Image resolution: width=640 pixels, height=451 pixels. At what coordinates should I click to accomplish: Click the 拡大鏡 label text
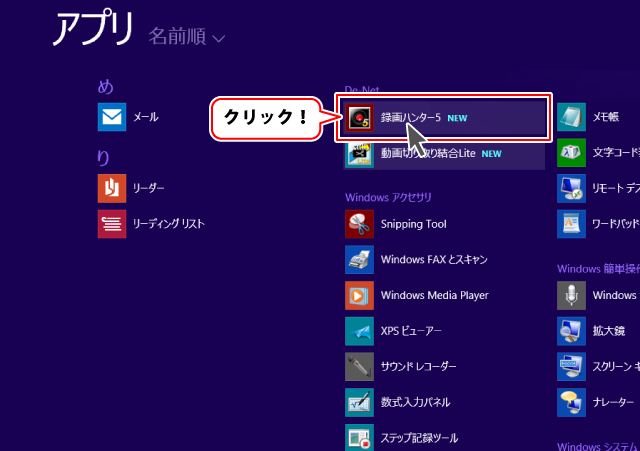[x=609, y=331]
